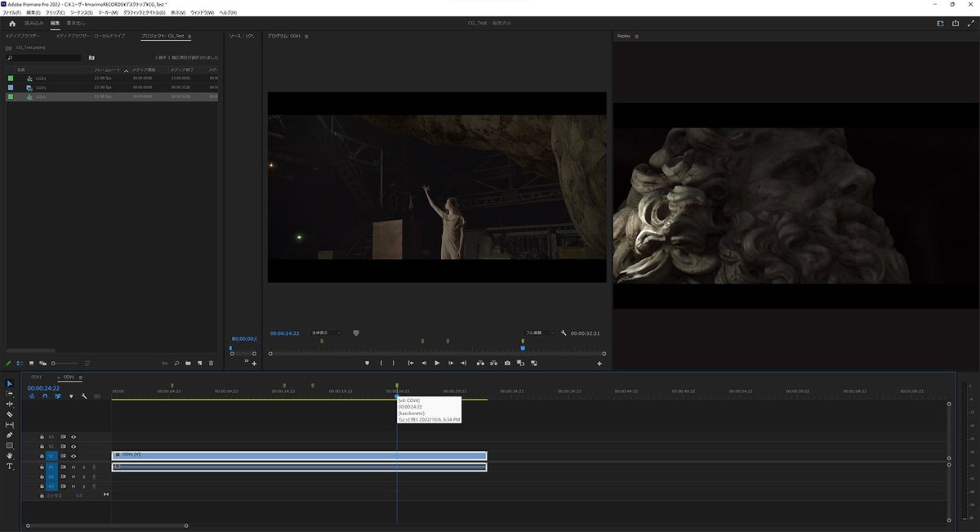Toggle lock on track V2
This screenshot has width=980, height=532.
41,446
